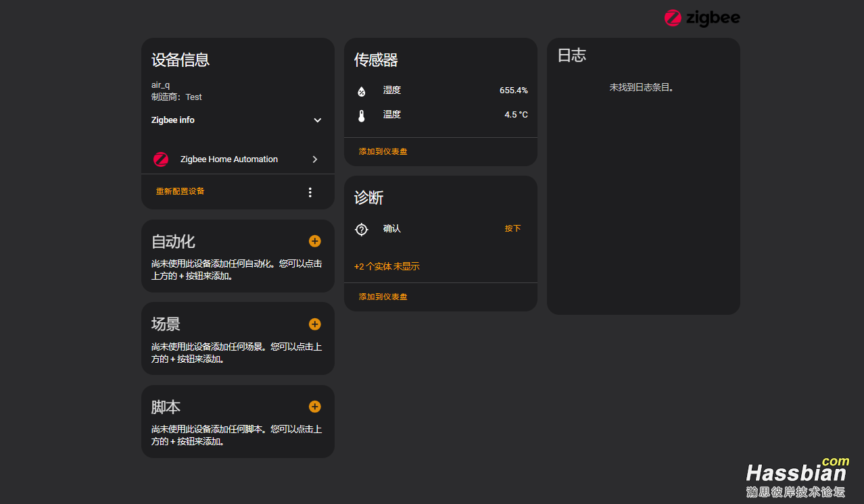Open the three-dot menu in device info

tap(310, 193)
